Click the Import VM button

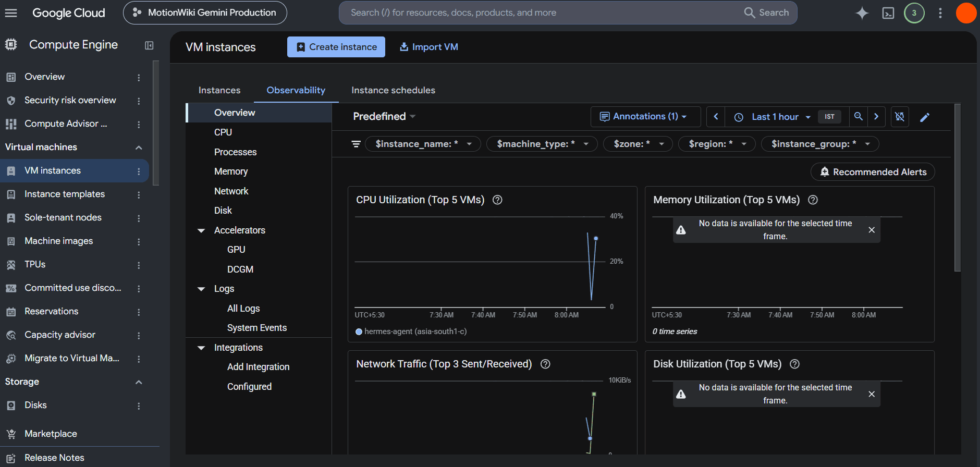(428, 47)
